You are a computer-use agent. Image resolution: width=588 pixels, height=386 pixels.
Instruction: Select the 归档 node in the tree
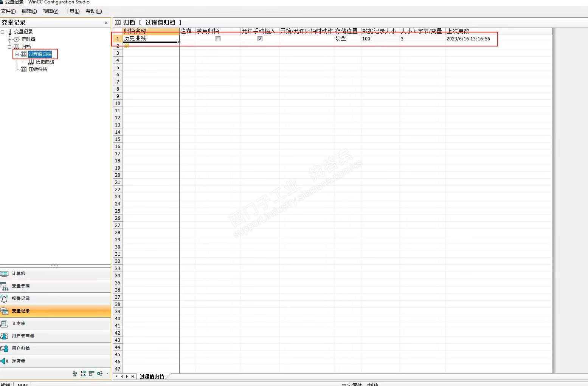pos(26,47)
